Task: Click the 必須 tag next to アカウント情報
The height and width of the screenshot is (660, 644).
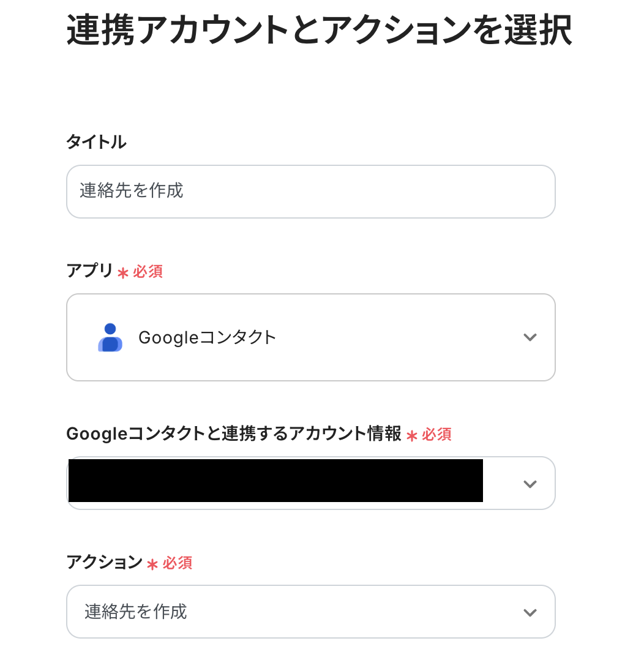Action: (437, 435)
